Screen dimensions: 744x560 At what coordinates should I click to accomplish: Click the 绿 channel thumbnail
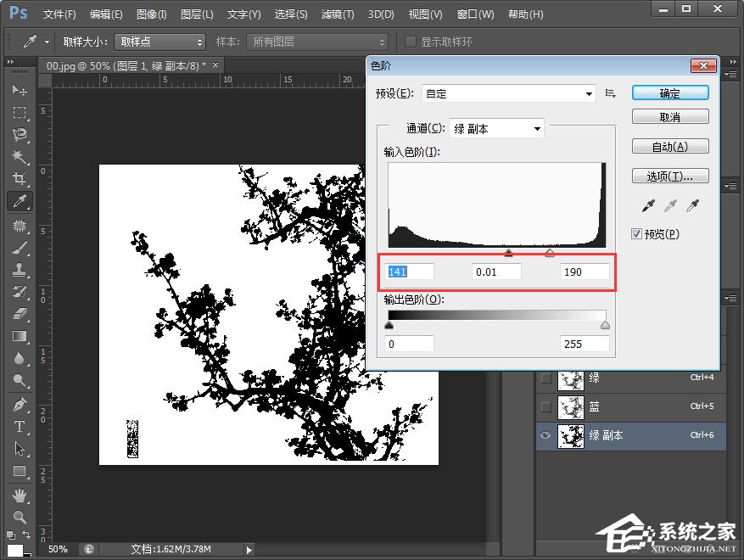click(570, 380)
